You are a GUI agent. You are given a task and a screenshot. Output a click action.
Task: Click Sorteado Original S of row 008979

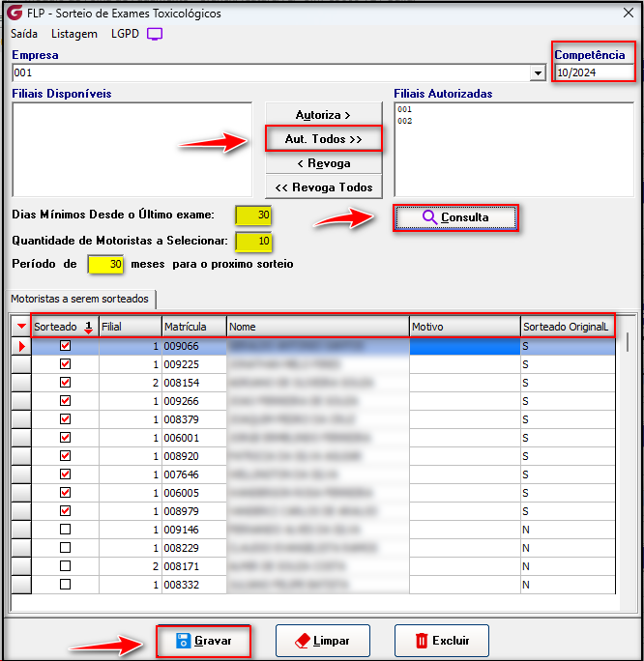[568, 511]
